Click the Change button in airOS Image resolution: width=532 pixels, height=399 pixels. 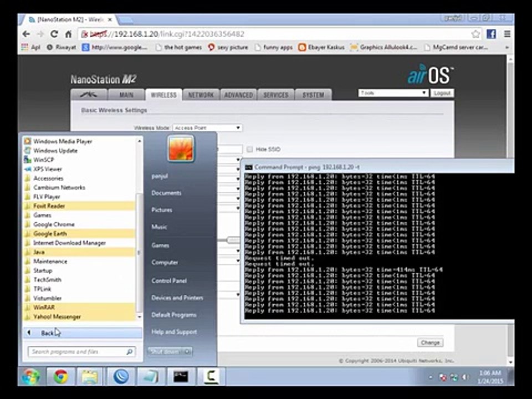click(430, 342)
